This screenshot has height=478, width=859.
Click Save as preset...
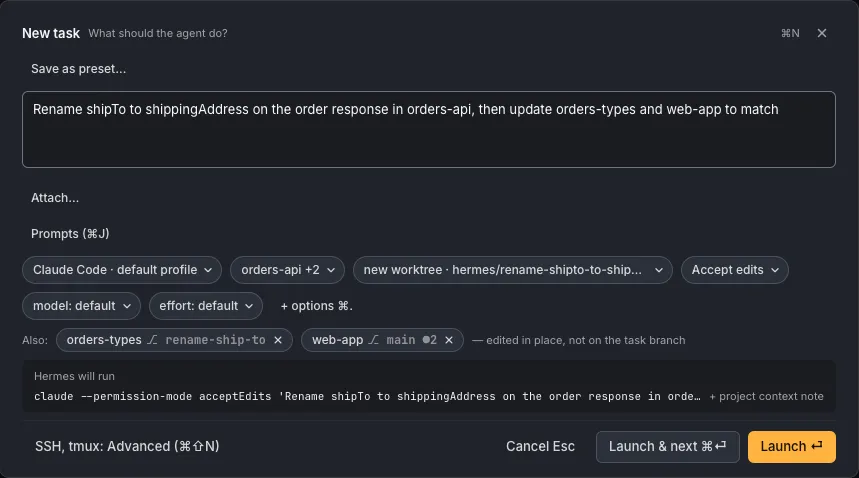point(78,69)
